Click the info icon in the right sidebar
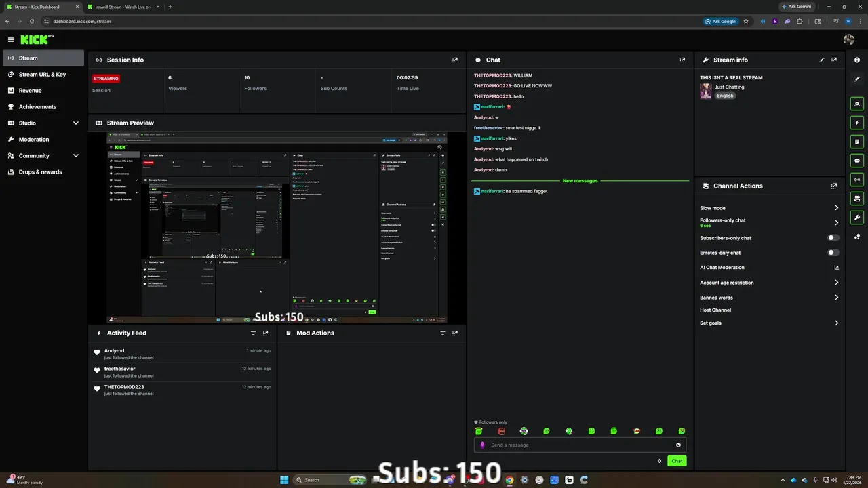 coord(857,60)
